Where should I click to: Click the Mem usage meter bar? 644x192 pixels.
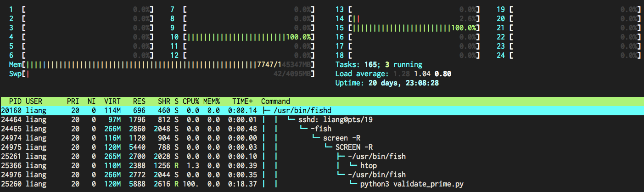tap(162, 64)
